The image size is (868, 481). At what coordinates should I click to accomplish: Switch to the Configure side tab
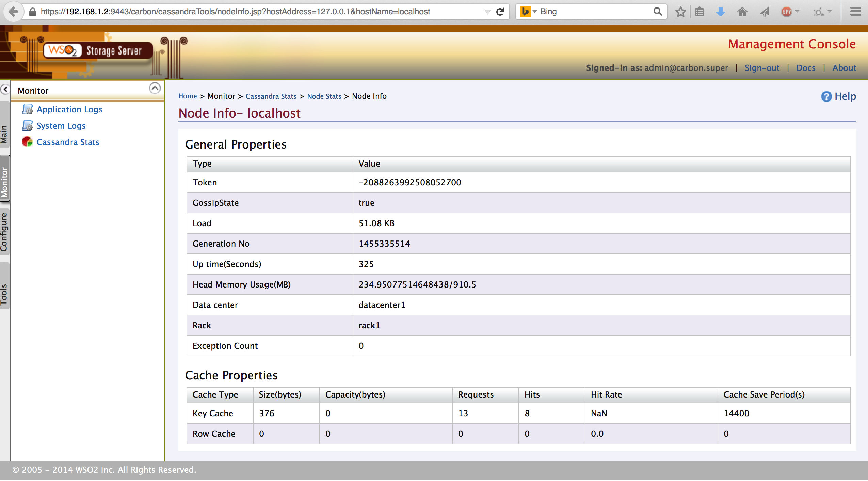[x=4, y=232]
